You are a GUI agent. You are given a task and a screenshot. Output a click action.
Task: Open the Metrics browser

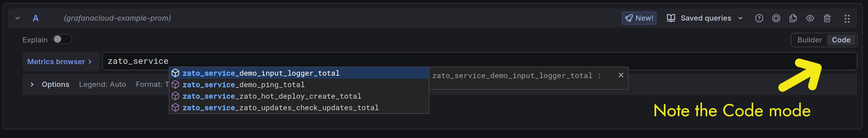pos(60,62)
